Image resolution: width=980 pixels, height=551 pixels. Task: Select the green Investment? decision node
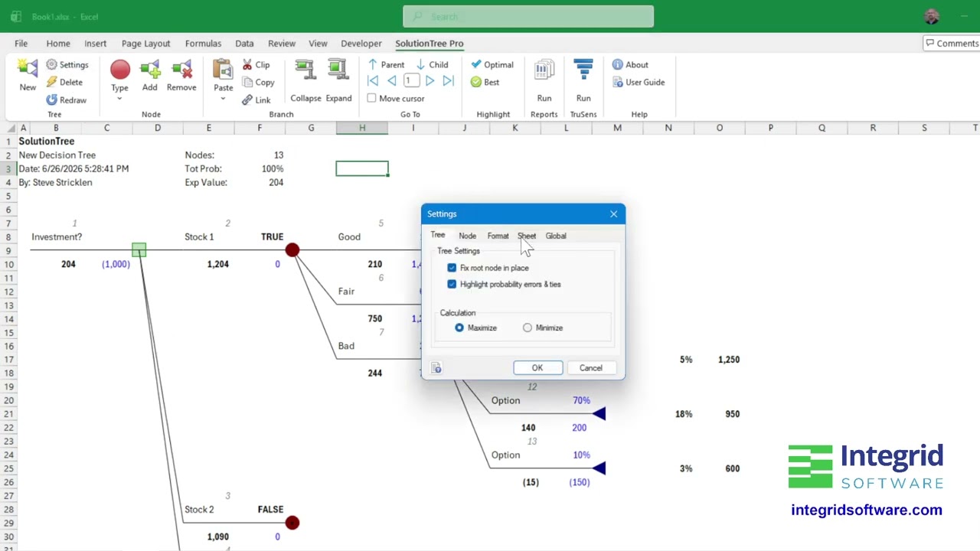click(139, 250)
